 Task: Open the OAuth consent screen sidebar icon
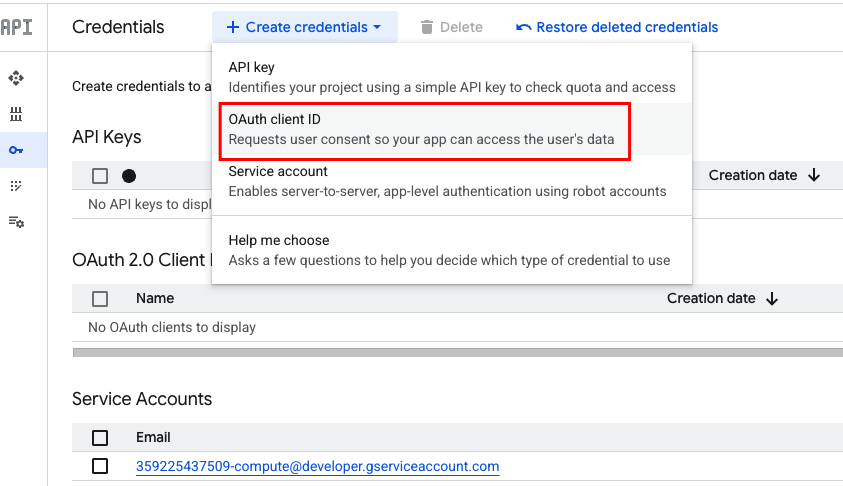(16, 186)
